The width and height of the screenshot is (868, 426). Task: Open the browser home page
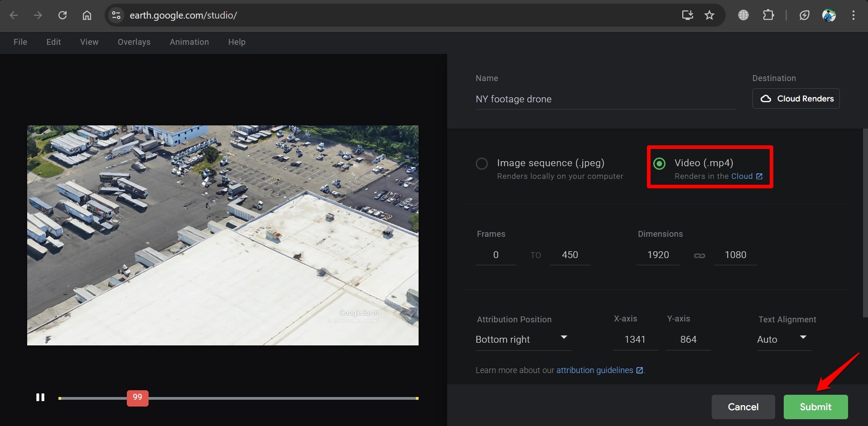tap(87, 15)
